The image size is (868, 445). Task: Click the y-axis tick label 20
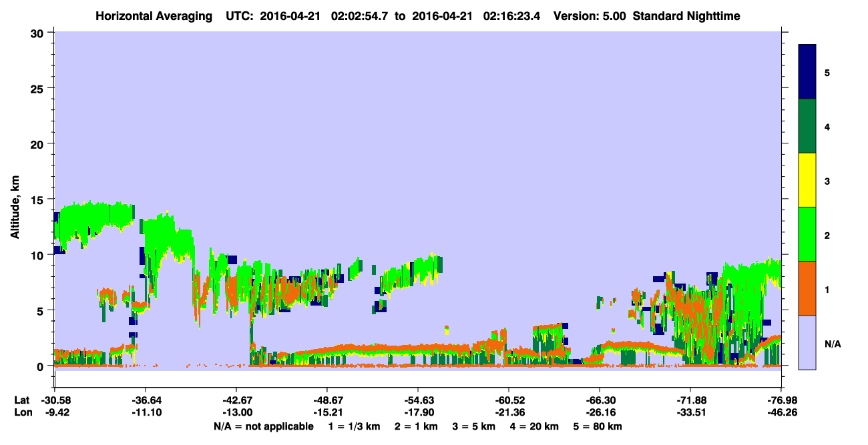(x=39, y=144)
